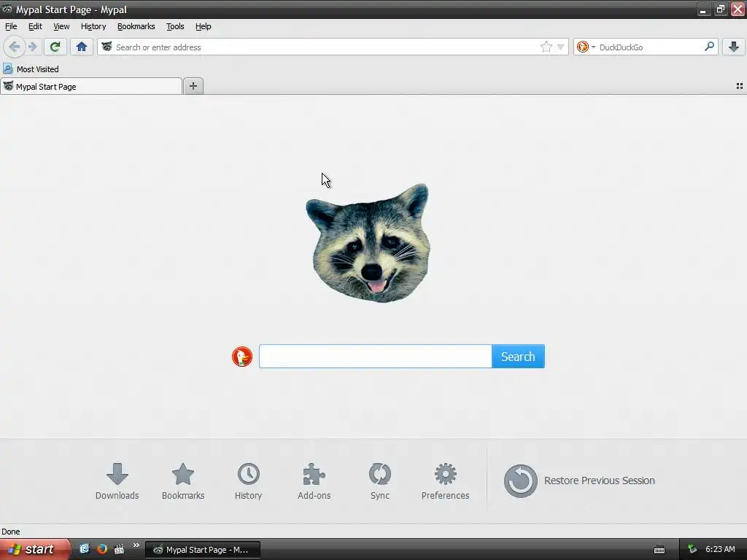Open a new tab with the plus button
747x560 pixels.
(x=193, y=86)
